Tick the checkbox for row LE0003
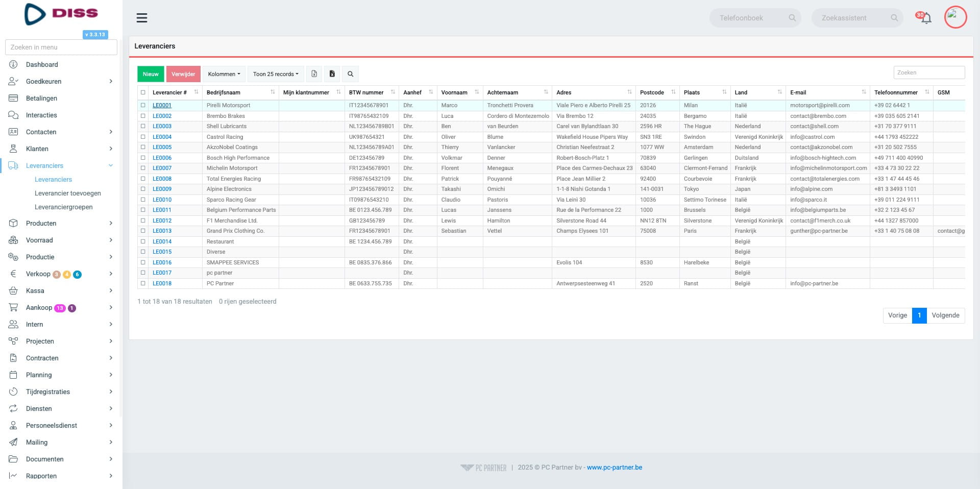The image size is (980, 489). [x=143, y=126]
